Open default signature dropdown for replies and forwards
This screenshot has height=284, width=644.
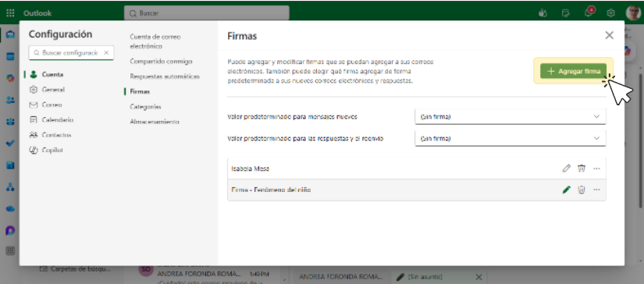tap(510, 138)
